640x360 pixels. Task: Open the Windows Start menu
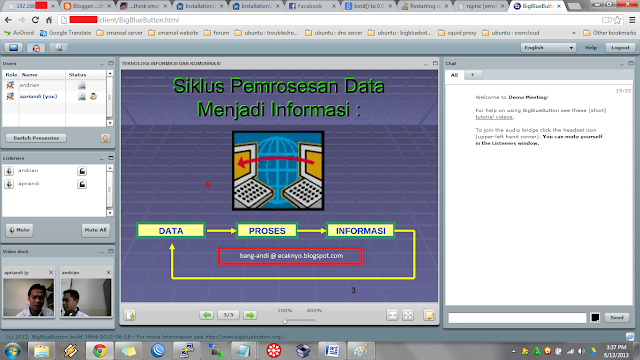[12, 351]
